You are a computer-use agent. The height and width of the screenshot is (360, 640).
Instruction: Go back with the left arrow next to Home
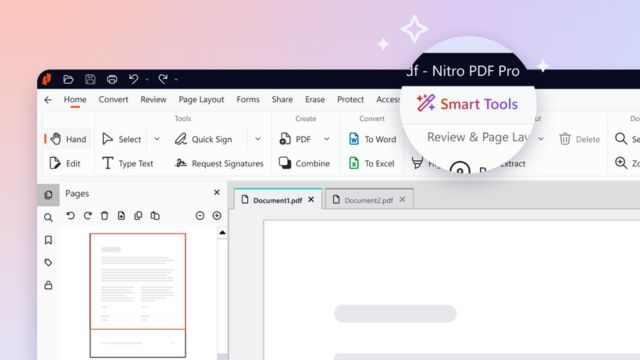point(48,100)
